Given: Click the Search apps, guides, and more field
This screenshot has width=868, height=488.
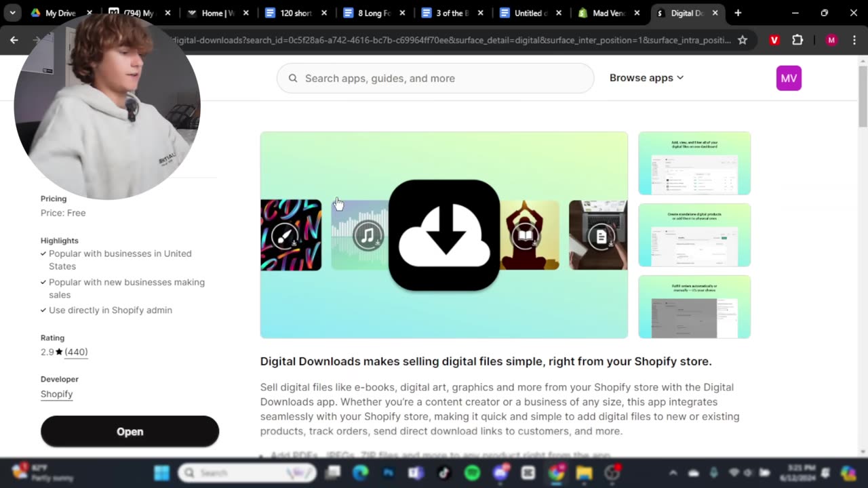Looking at the screenshot, I should (435, 78).
